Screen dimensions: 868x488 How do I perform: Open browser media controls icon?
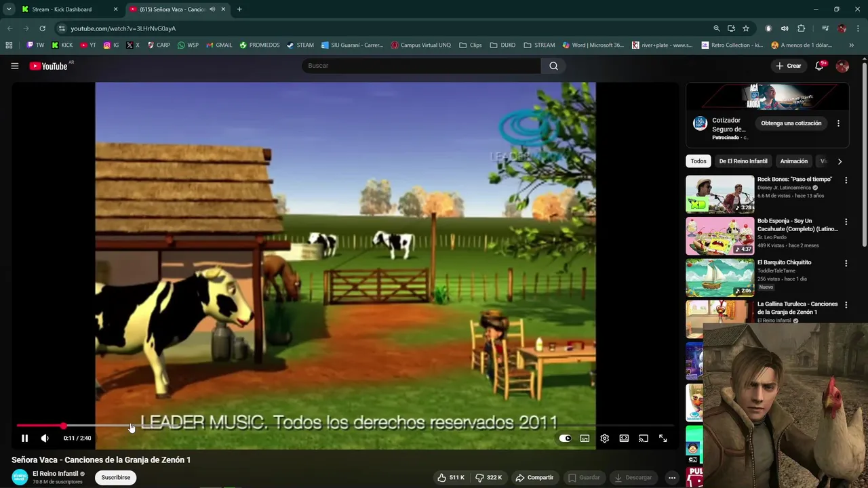coord(825,28)
